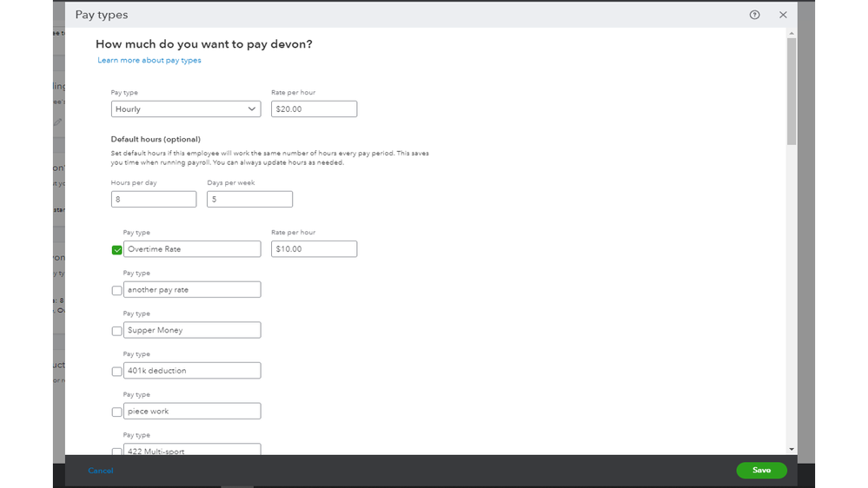Uncheck the Overtime Rate checkbox
Viewport: 868px width, 488px height.
[x=117, y=250]
